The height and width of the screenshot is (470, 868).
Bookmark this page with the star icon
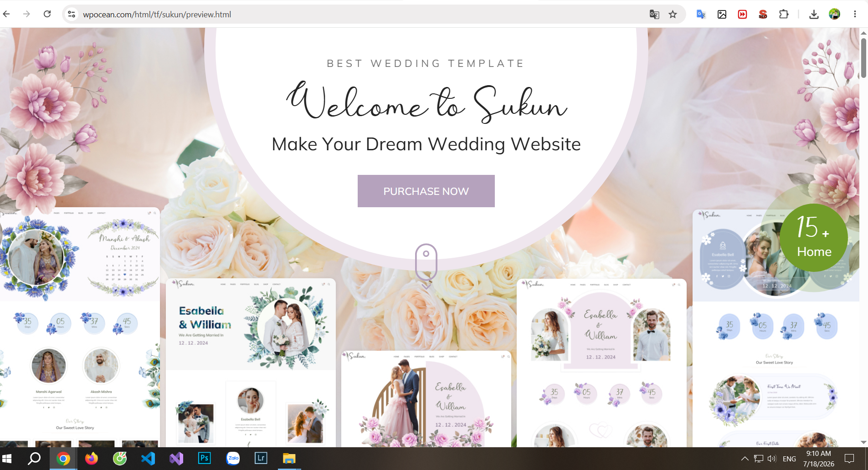673,14
